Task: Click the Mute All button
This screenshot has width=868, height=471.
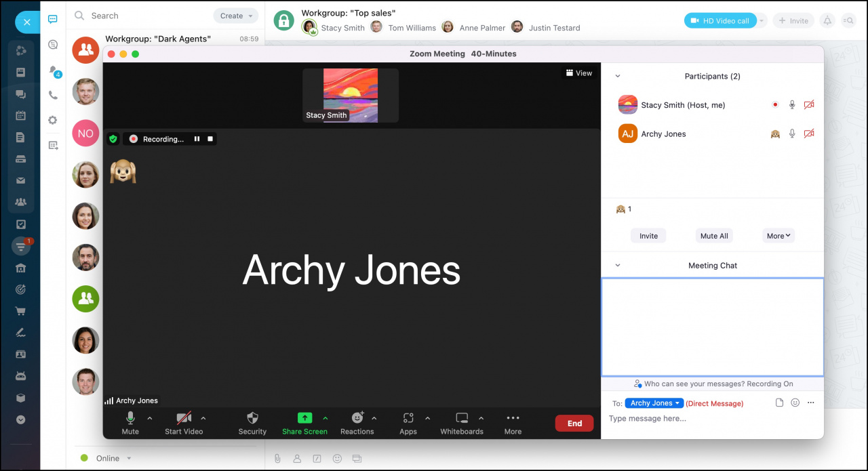Action: point(714,236)
